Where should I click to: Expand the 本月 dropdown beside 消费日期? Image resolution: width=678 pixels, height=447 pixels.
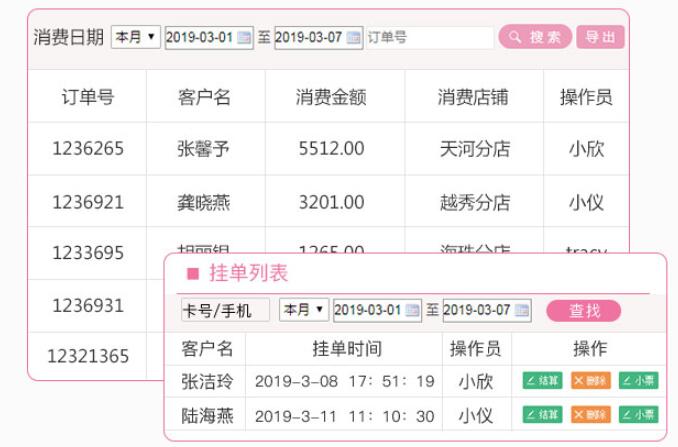click(135, 37)
